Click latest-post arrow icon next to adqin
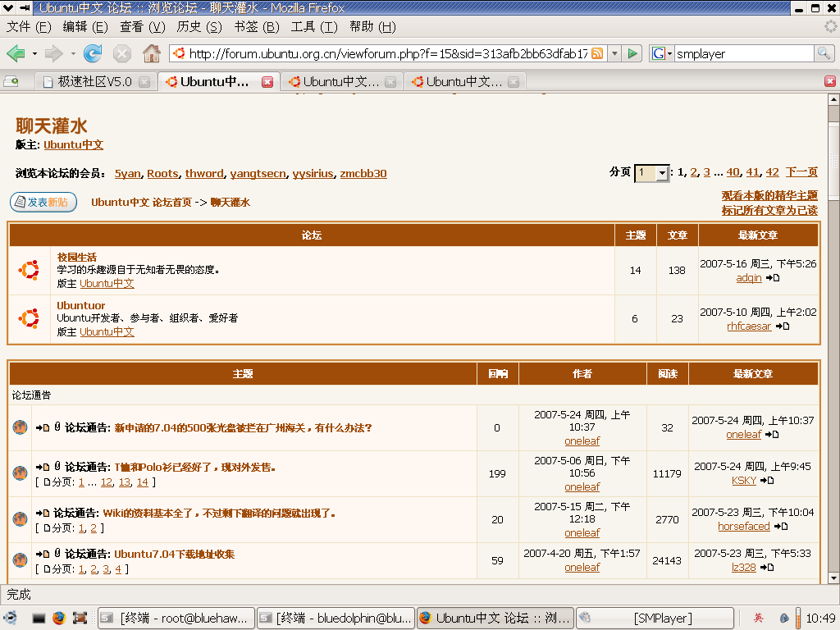840x630 pixels. (x=773, y=277)
